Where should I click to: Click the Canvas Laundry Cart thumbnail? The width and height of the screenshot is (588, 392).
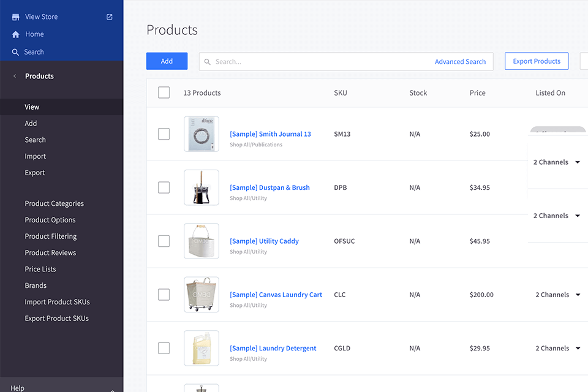201,295
